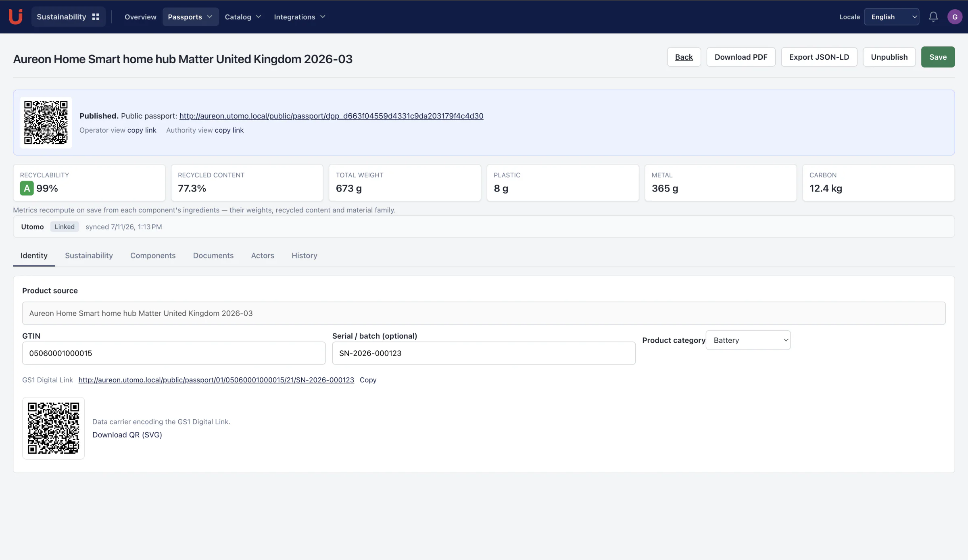
Task: Switch to the History tab
Action: 305,256
